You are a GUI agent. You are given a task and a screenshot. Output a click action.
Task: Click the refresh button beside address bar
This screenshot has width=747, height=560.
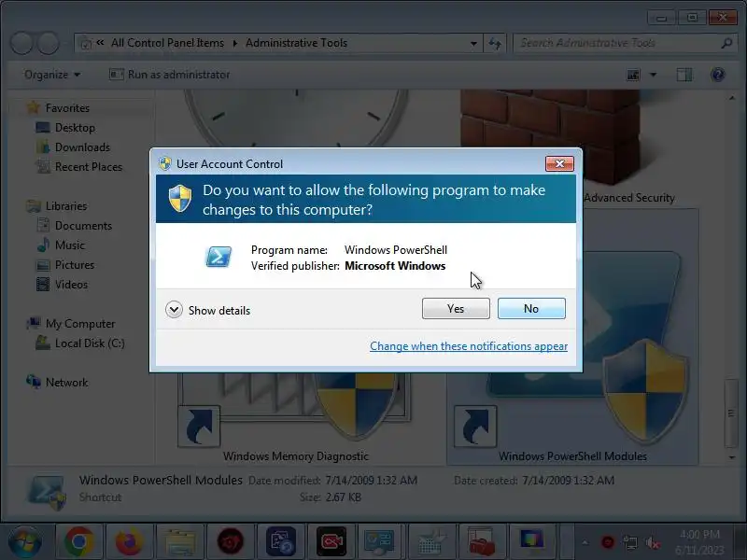tap(495, 43)
